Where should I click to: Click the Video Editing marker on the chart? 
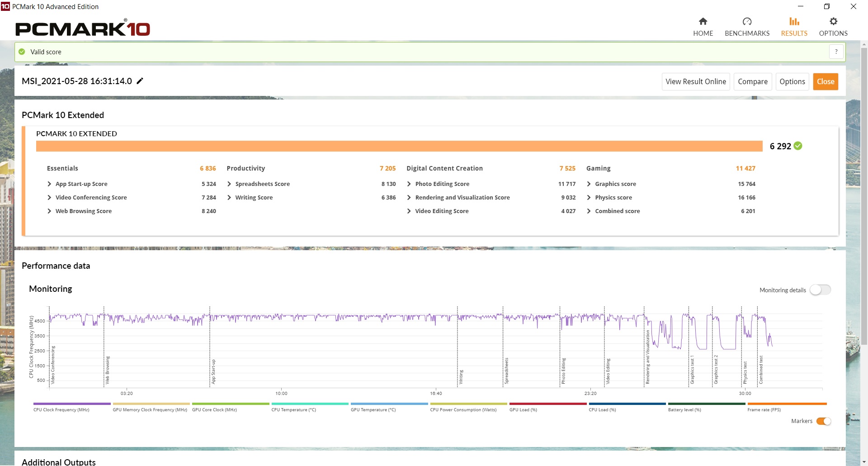(608, 371)
